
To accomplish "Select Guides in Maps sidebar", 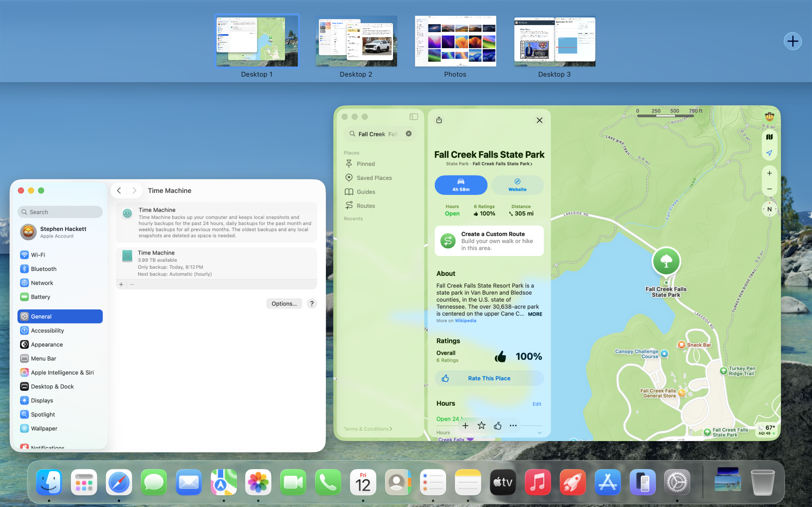I will click(x=365, y=192).
